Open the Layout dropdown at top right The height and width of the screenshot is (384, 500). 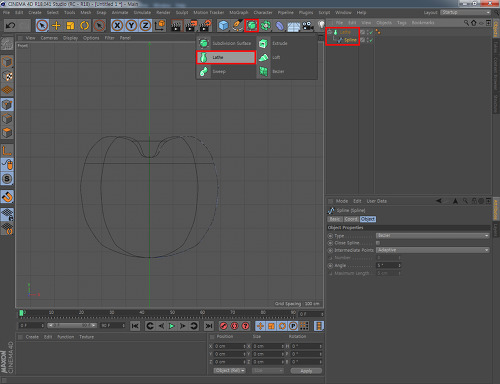click(x=465, y=12)
